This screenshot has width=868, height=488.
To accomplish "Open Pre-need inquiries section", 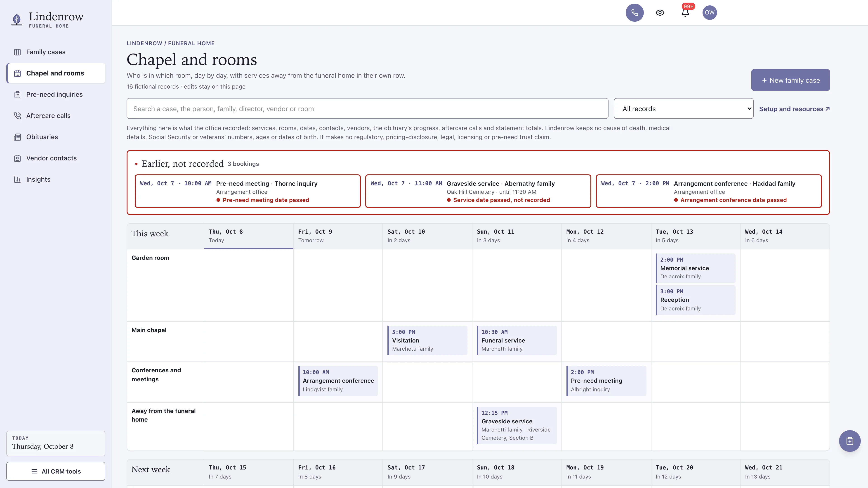I will tap(56, 95).
